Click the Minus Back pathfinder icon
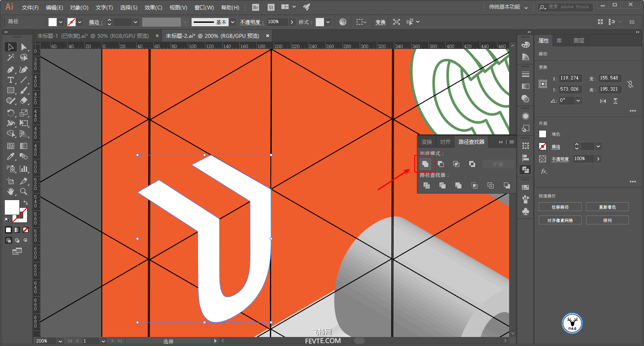 pos(507,185)
